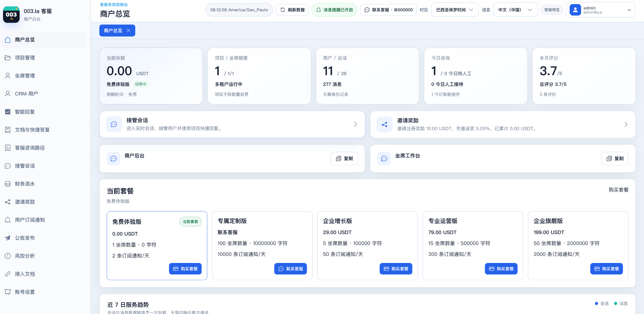Click 购买套餐 for 专业运营版
The width and height of the screenshot is (644, 314).
(x=501, y=269)
